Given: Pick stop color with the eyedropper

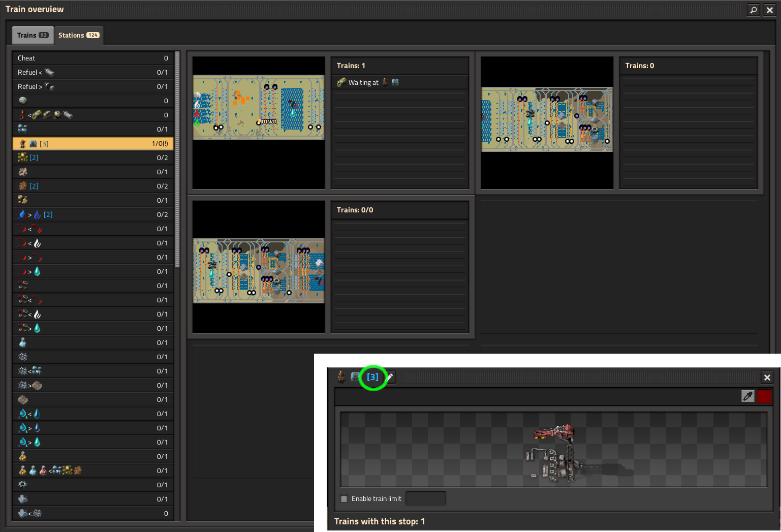Looking at the screenshot, I should point(748,396).
